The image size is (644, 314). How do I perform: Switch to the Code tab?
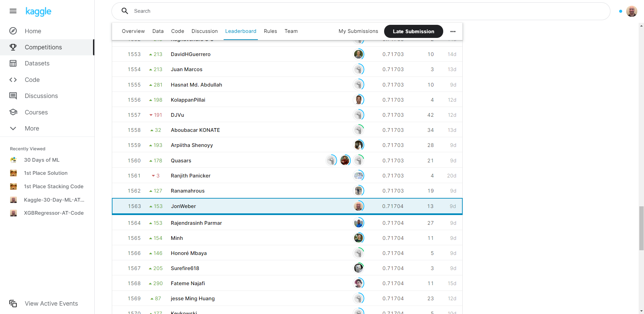[x=178, y=31]
